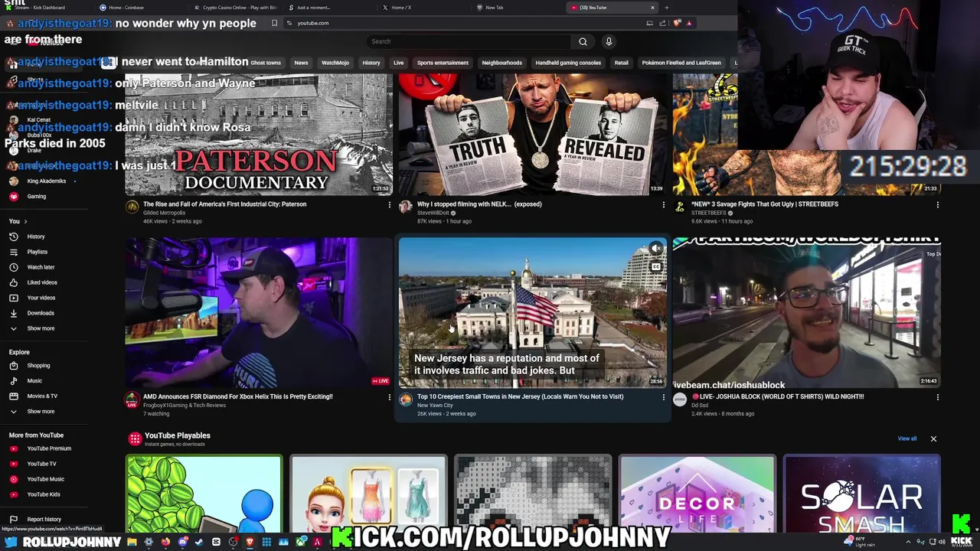
Task: Open more options for AMD FSR Diamond video
Action: point(389,397)
